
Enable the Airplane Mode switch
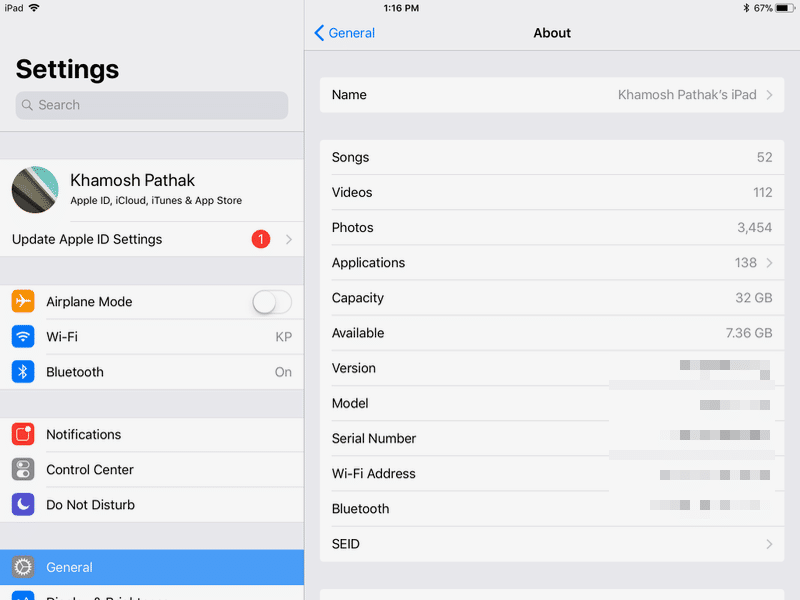pyautogui.click(x=272, y=302)
